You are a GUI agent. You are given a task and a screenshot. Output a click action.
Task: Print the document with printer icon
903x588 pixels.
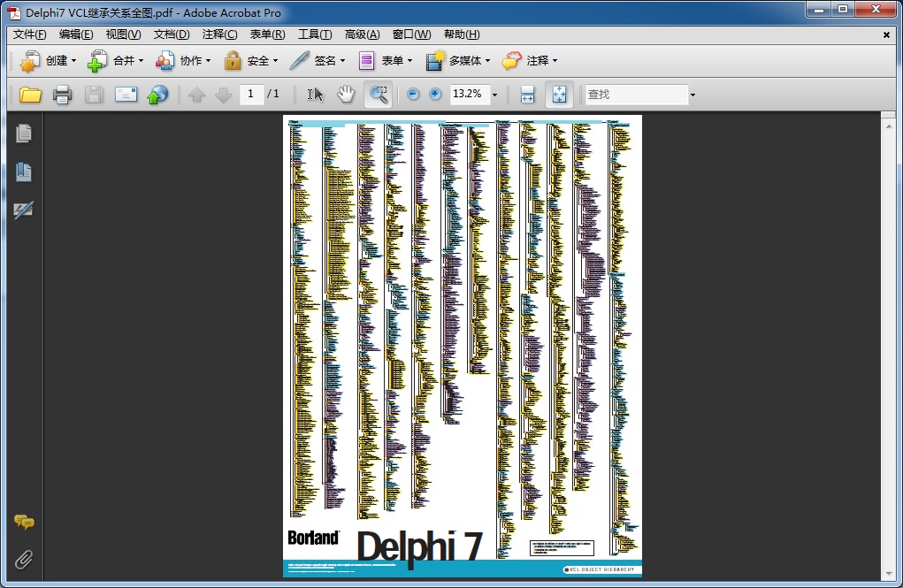tap(62, 95)
